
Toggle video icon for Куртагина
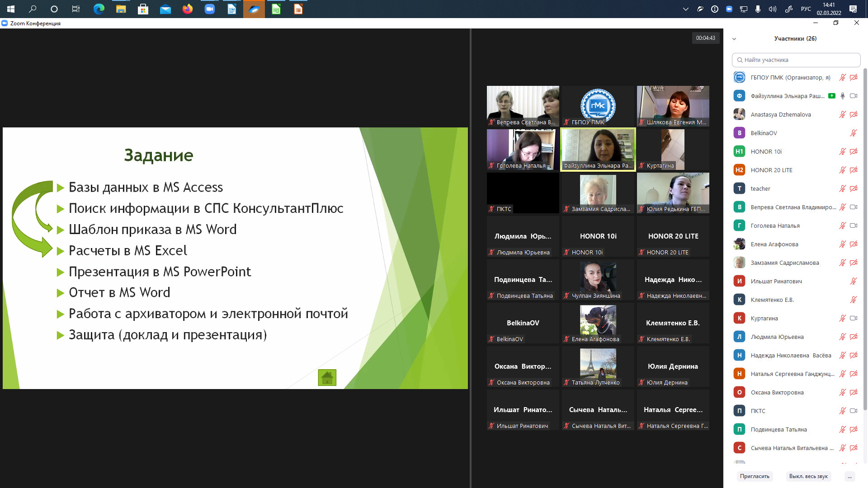[x=854, y=318]
